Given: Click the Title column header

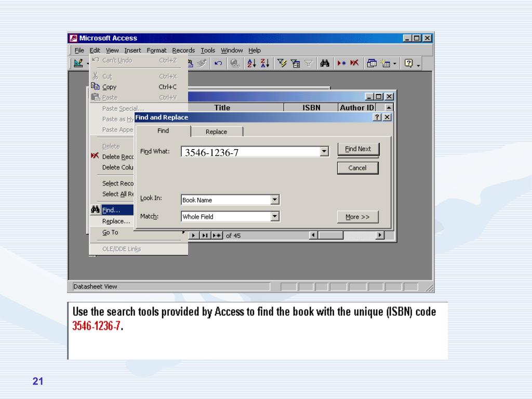Looking at the screenshot, I should pyautogui.click(x=222, y=108).
